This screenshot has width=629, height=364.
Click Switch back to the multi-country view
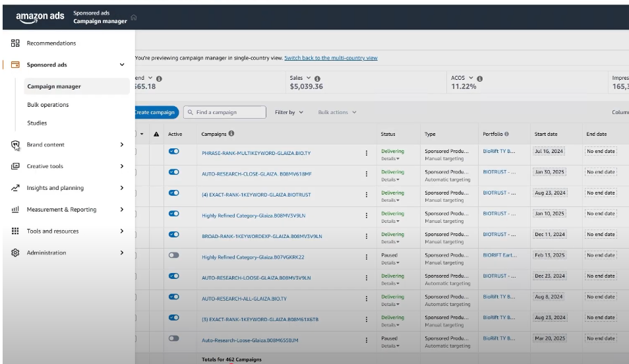pos(331,58)
